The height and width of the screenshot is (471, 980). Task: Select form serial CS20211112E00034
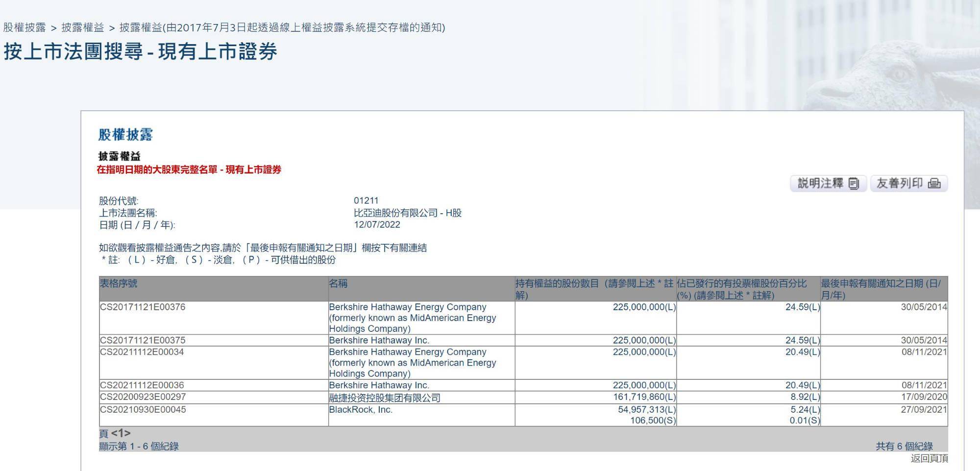click(142, 352)
